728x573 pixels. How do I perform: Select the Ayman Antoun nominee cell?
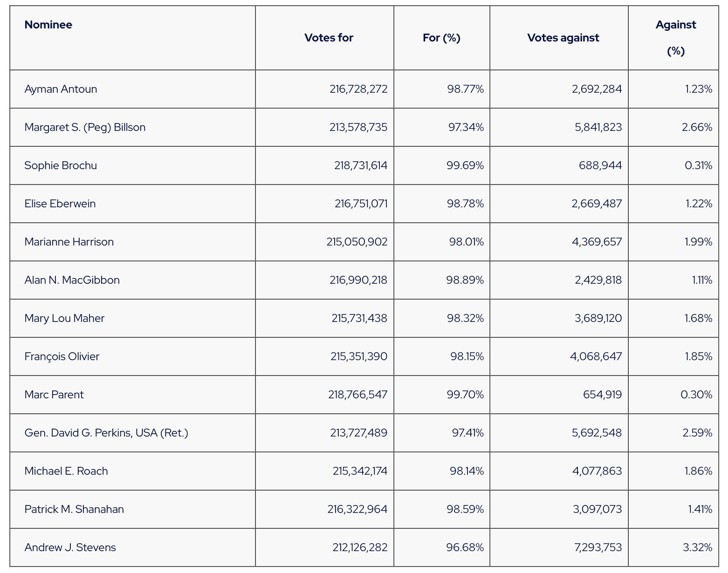[x=61, y=89]
